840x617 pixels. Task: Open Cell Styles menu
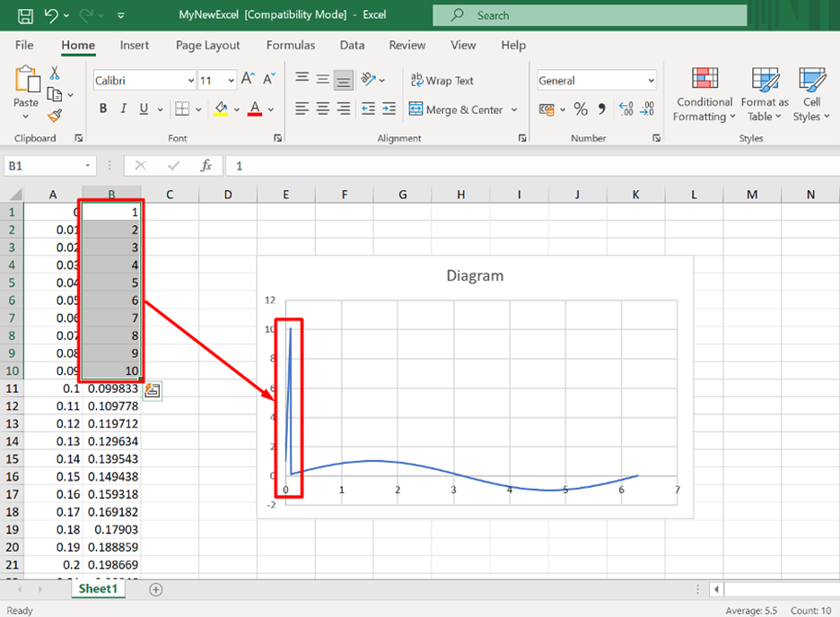pyautogui.click(x=811, y=94)
